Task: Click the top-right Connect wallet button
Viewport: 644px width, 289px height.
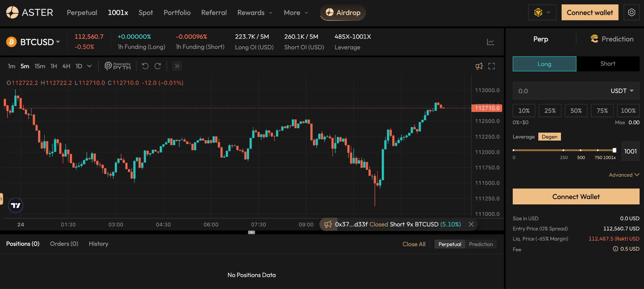Action: click(590, 13)
